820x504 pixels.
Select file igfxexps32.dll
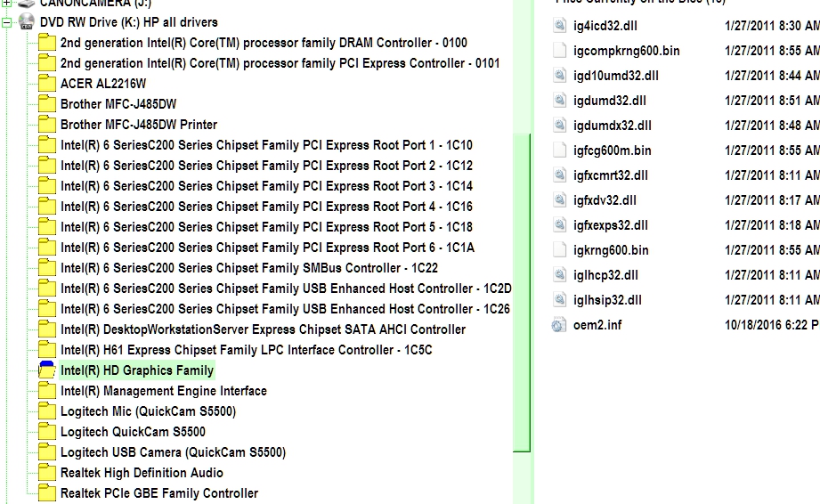tap(611, 225)
